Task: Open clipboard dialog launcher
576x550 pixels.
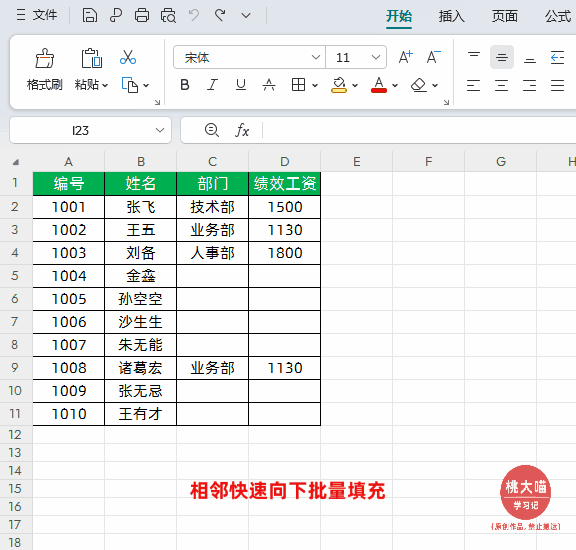Action: coord(157,103)
